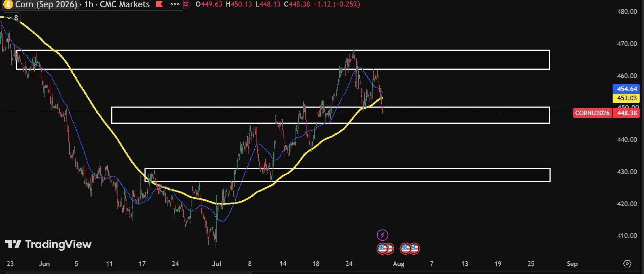
Task: Click the CMC Markets source label
Action: 124,4
